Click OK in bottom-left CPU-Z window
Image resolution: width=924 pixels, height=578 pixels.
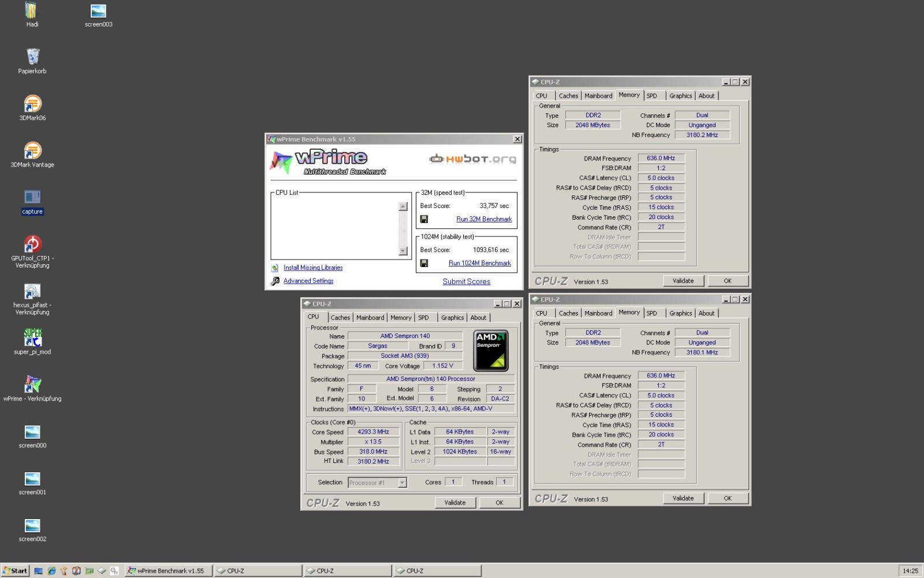pos(500,503)
